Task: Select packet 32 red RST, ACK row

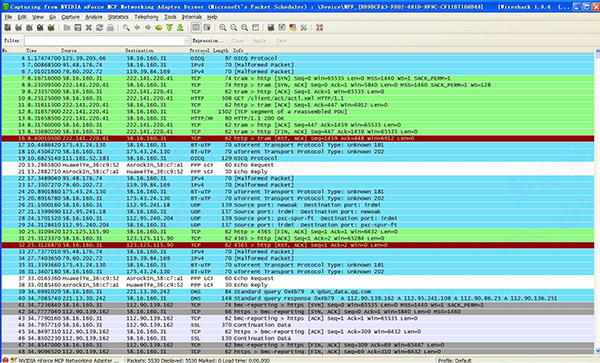Action: (298, 245)
